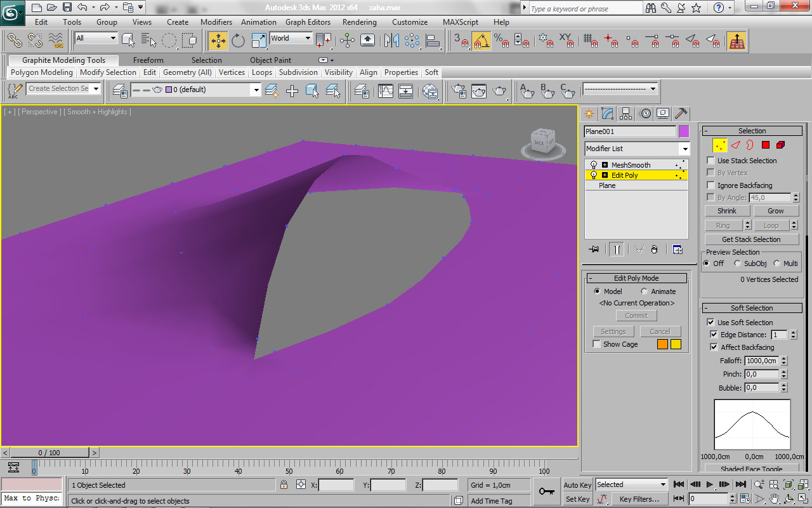Switch to the Freeform ribbon tab
The image size is (812, 508).
[x=148, y=60]
